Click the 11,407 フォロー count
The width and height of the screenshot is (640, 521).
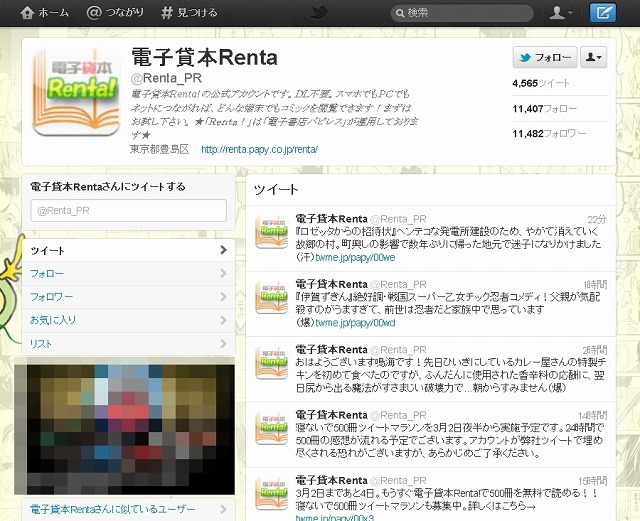pyautogui.click(x=545, y=109)
